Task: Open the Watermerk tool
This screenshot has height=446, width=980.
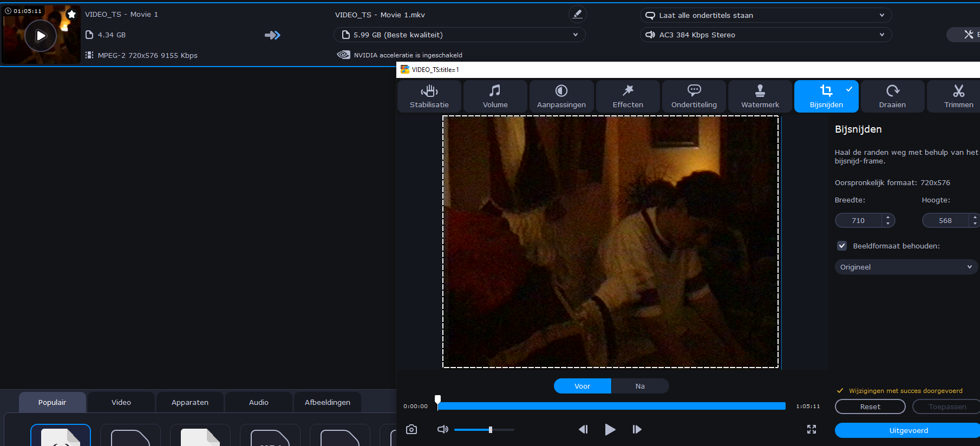Action: tap(760, 96)
